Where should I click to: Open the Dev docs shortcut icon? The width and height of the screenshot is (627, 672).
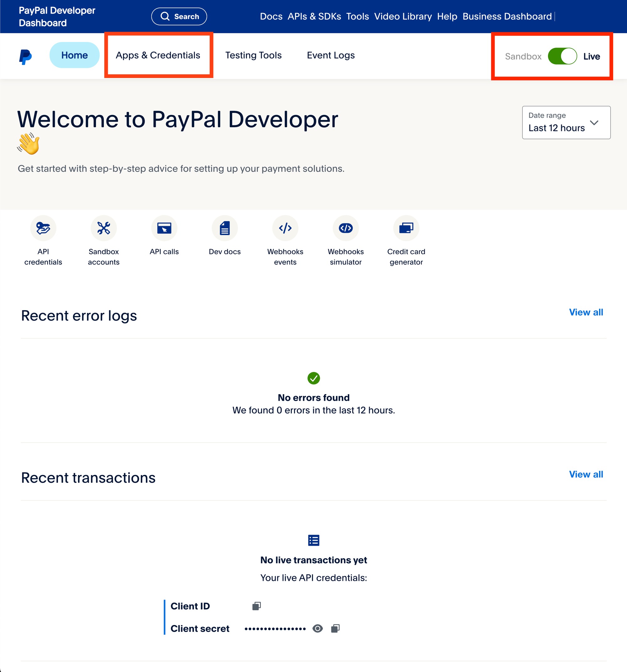(225, 228)
